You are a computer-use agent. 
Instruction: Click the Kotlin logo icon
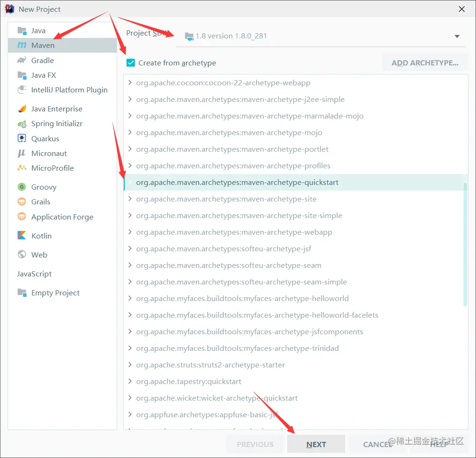coord(22,236)
